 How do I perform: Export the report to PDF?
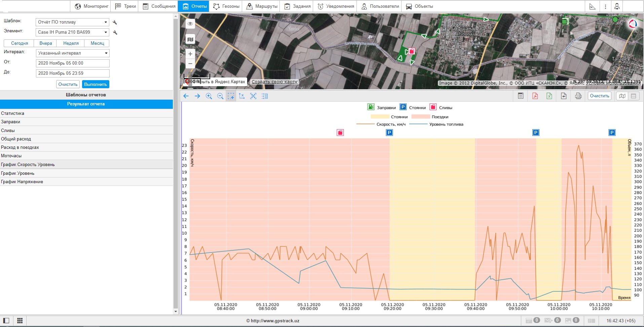(x=535, y=96)
